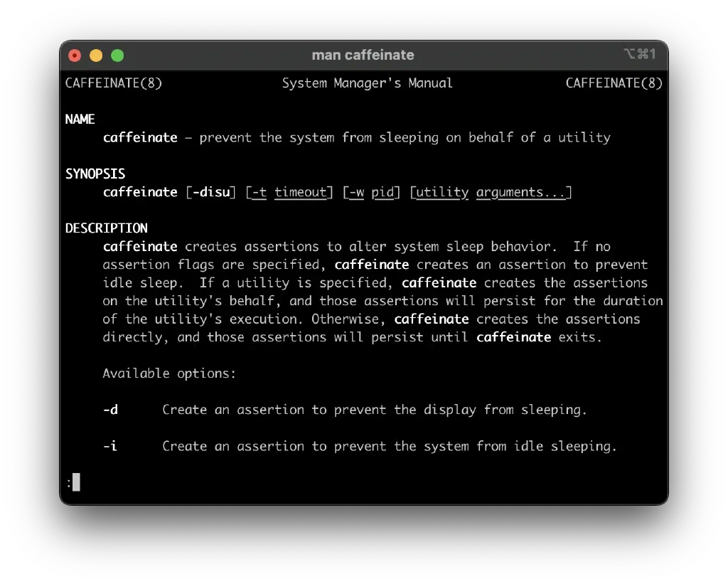728x584 pixels.
Task: Minimize the terminal window with yellow button
Action: [96, 55]
